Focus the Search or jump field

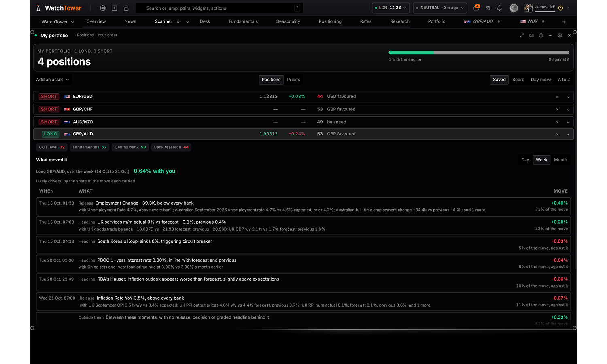pyautogui.click(x=219, y=8)
